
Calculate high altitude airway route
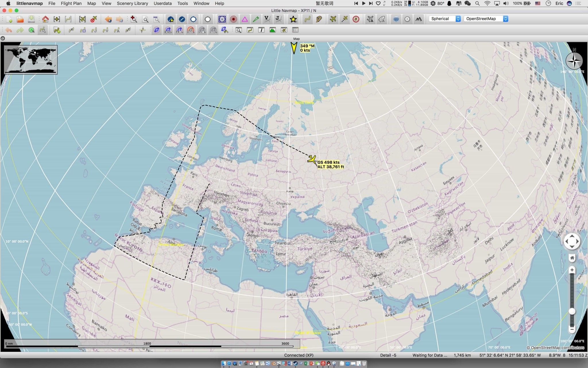pyautogui.click(x=94, y=30)
